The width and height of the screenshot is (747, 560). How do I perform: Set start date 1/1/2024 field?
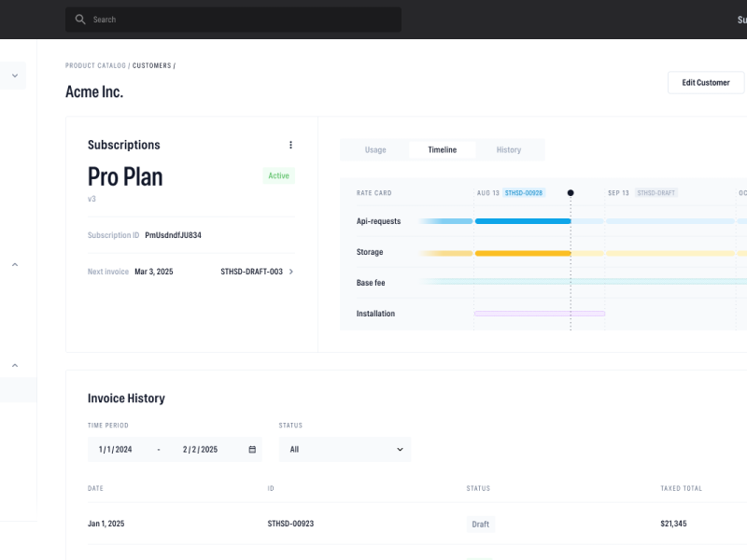115,449
